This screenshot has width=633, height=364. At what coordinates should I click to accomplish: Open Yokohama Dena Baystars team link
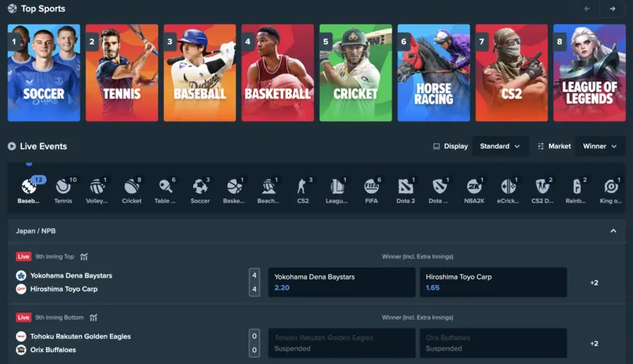tap(71, 275)
